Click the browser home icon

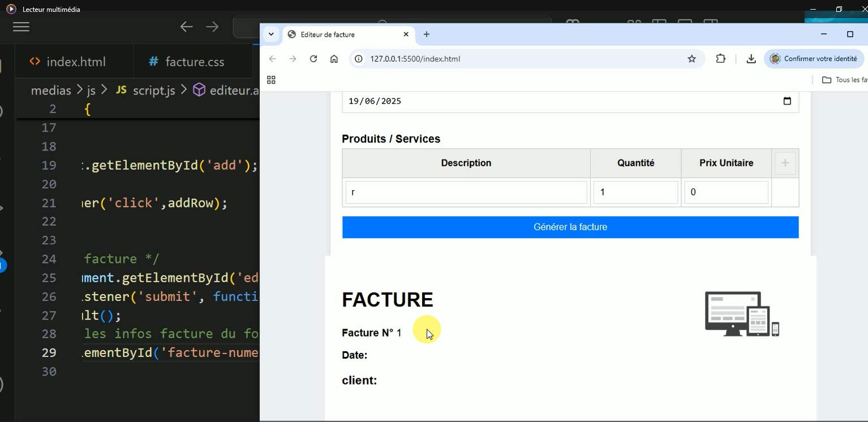(334, 59)
